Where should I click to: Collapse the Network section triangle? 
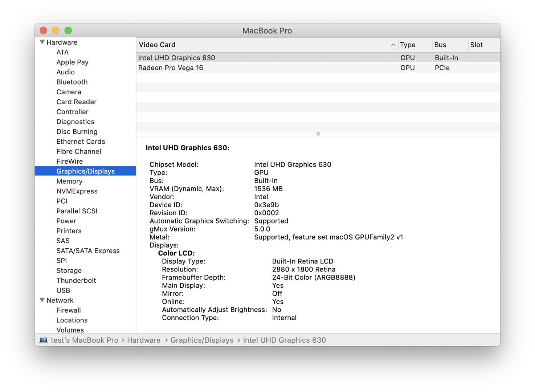pyautogui.click(x=42, y=300)
